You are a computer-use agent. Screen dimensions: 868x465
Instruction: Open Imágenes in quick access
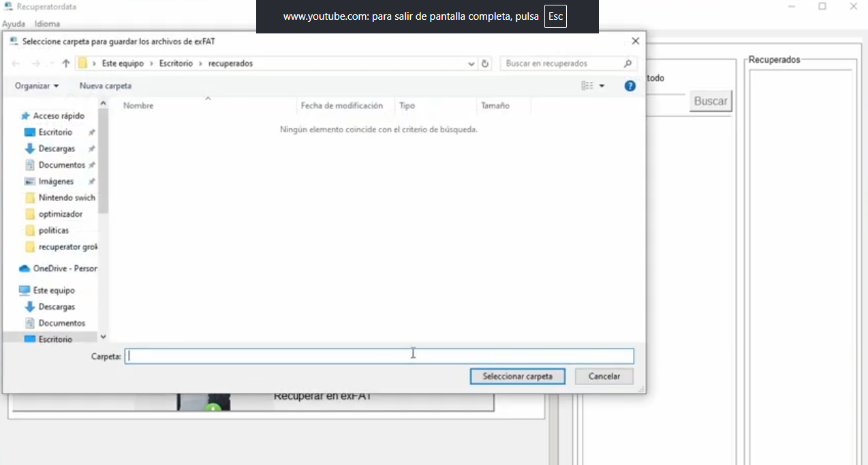tap(56, 181)
